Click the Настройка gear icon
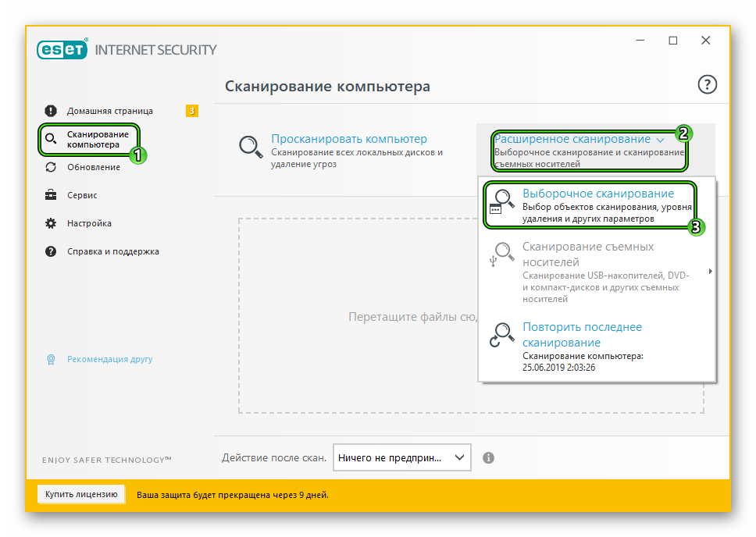The height and width of the screenshot is (537, 756). click(x=51, y=223)
